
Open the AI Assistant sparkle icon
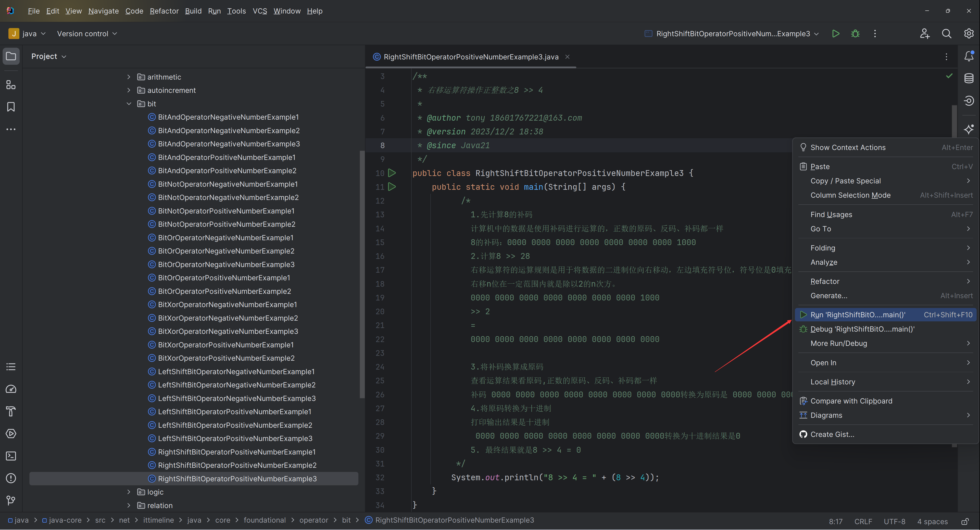tap(969, 129)
